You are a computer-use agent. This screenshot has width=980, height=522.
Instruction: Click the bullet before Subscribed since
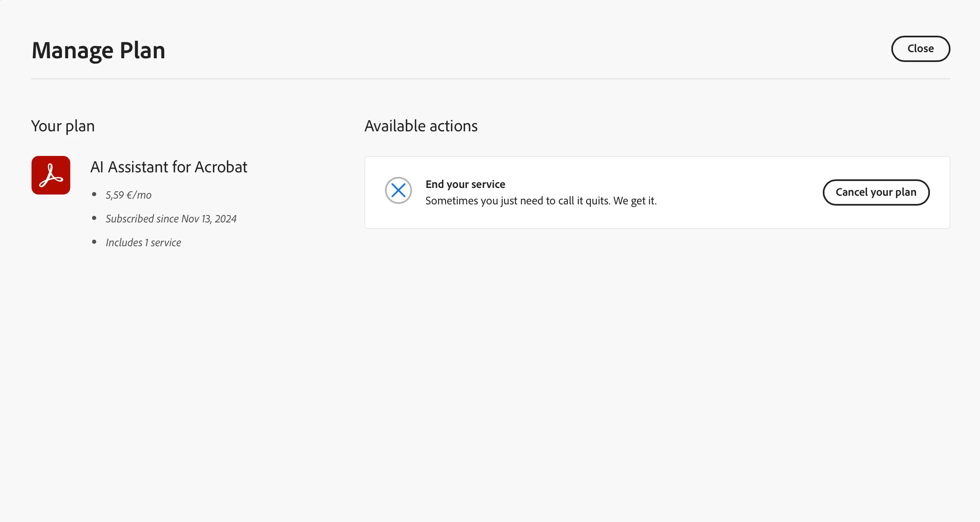point(94,218)
